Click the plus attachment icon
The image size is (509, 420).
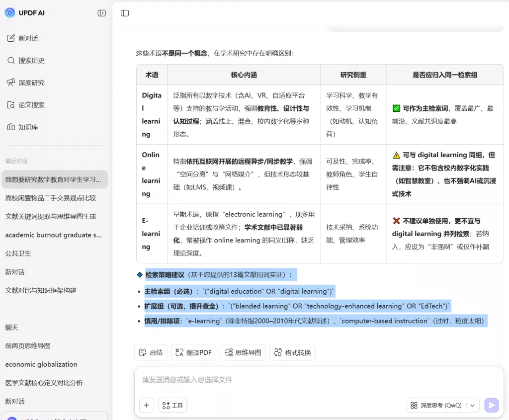[146, 405]
